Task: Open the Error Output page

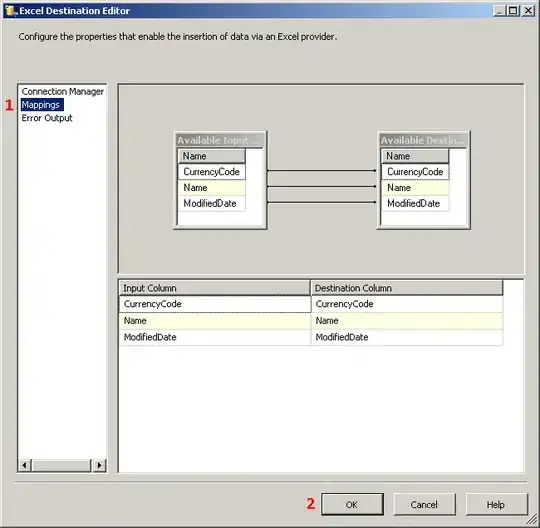Action: 47,118
